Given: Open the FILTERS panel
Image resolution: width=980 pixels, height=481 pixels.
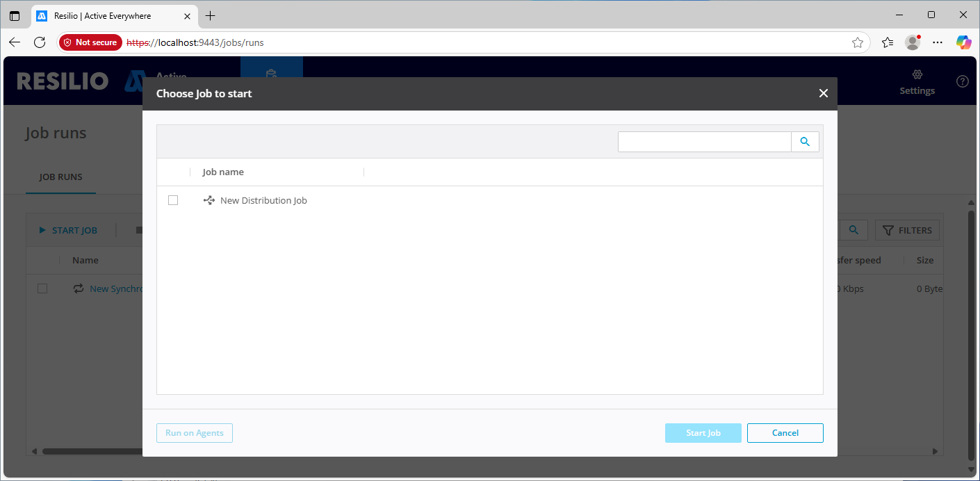Looking at the screenshot, I should point(907,230).
